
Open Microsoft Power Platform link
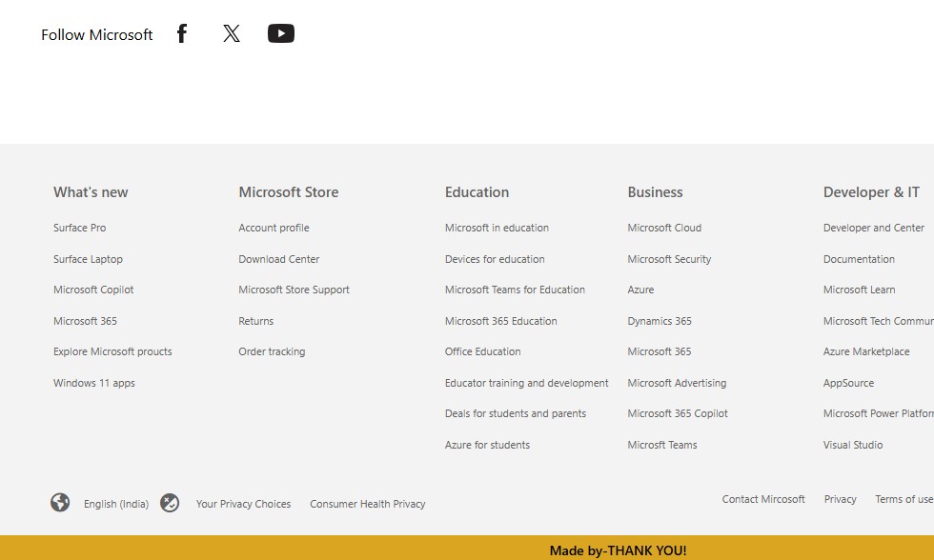pyautogui.click(x=879, y=413)
